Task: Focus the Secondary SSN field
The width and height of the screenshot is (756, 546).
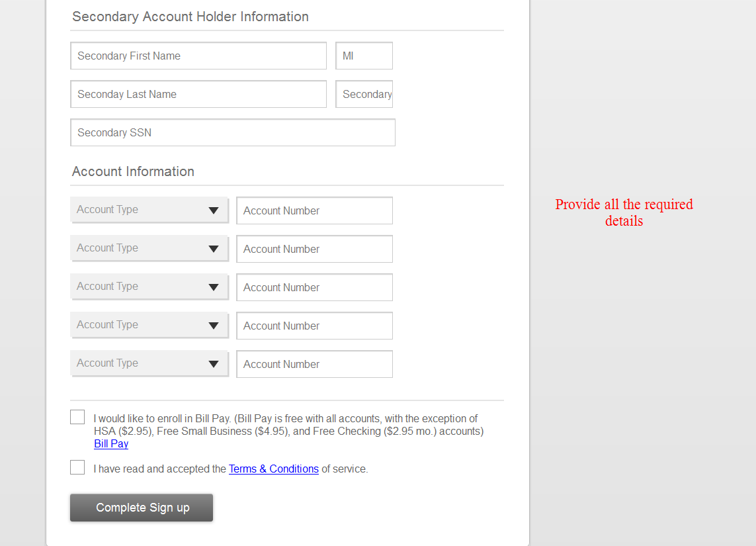Action: (x=233, y=132)
